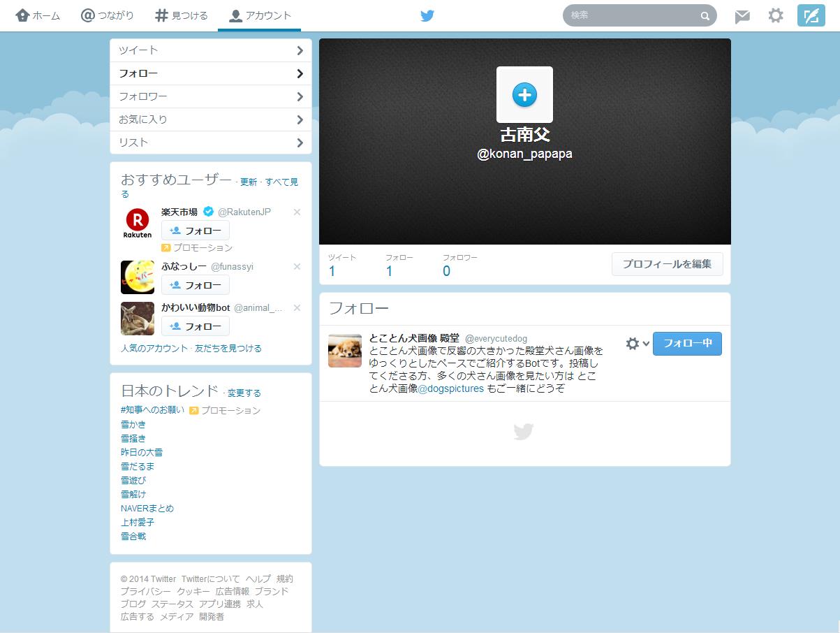Follow かわいい動物bot account
The height and width of the screenshot is (633, 840).
(x=196, y=326)
